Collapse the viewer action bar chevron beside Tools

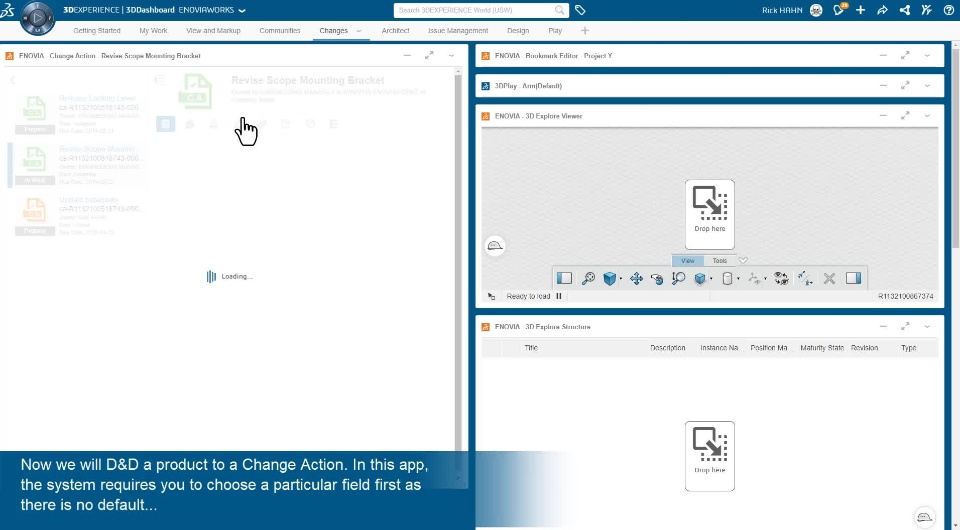(743, 261)
